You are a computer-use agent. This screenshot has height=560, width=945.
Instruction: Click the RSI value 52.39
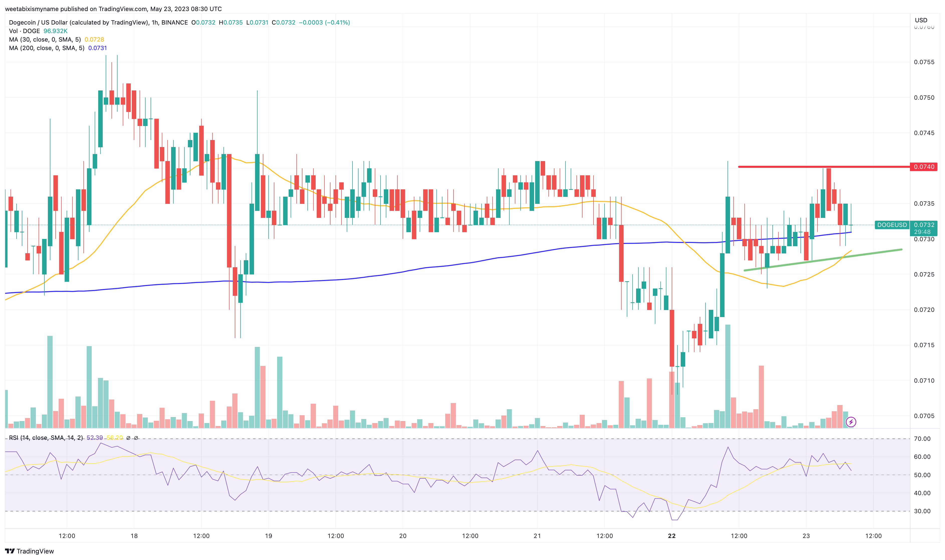[95, 438]
